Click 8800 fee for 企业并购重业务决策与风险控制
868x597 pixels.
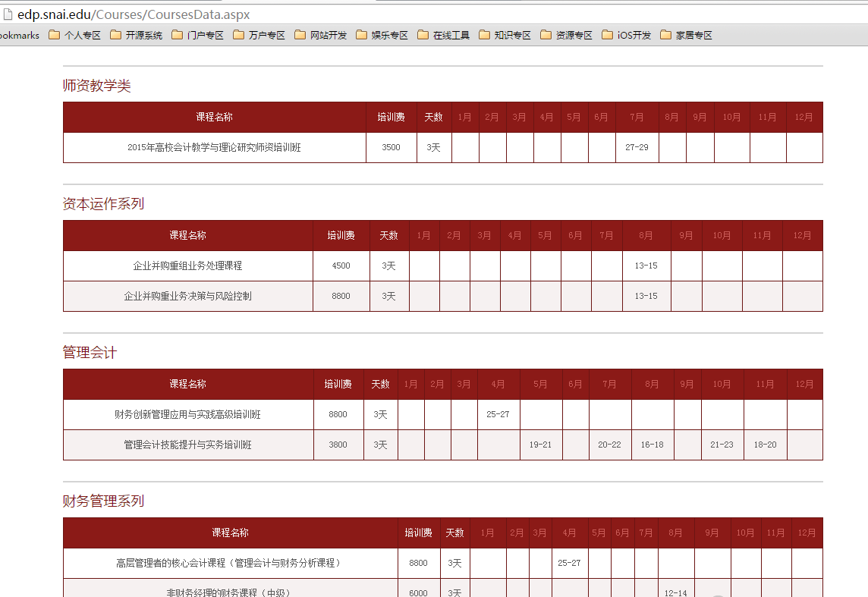coord(341,297)
